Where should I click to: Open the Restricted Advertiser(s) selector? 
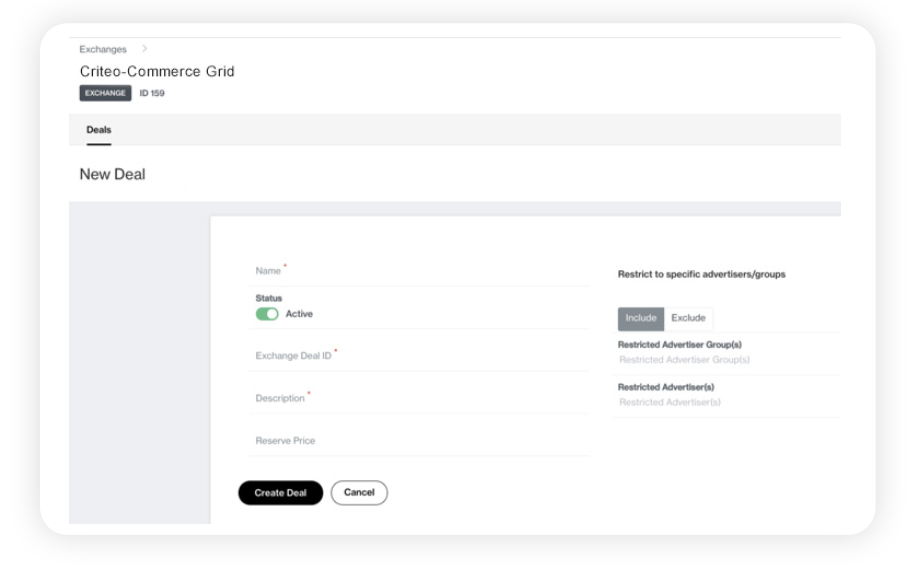pos(724,402)
